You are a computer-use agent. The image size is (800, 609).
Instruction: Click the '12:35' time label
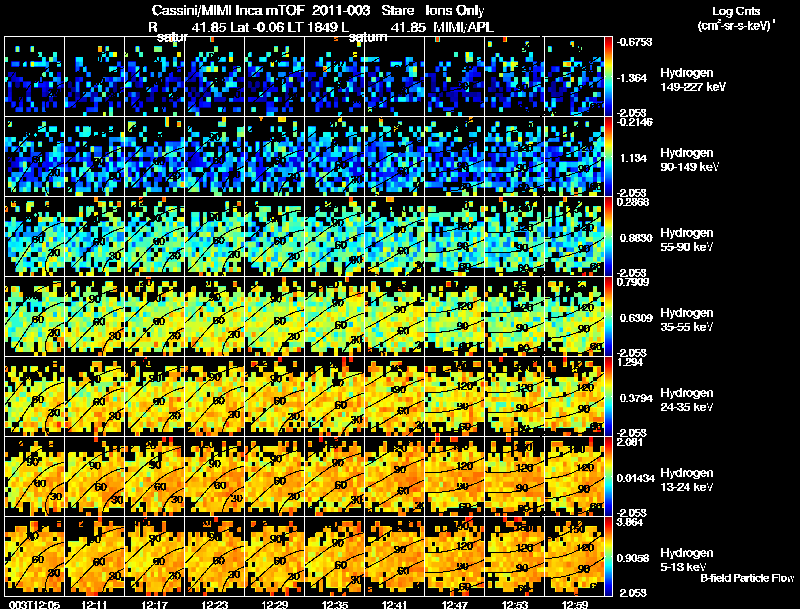pyautogui.click(x=335, y=604)
